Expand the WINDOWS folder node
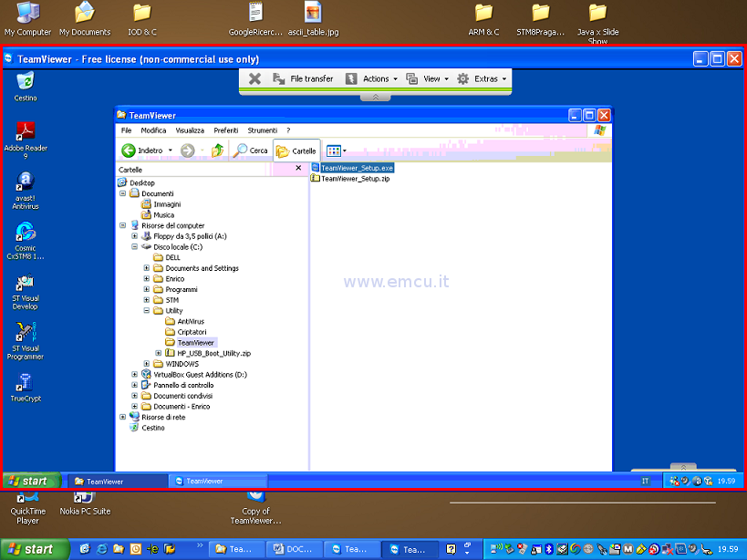Screen dimensions: 747x560 point(146,364)
